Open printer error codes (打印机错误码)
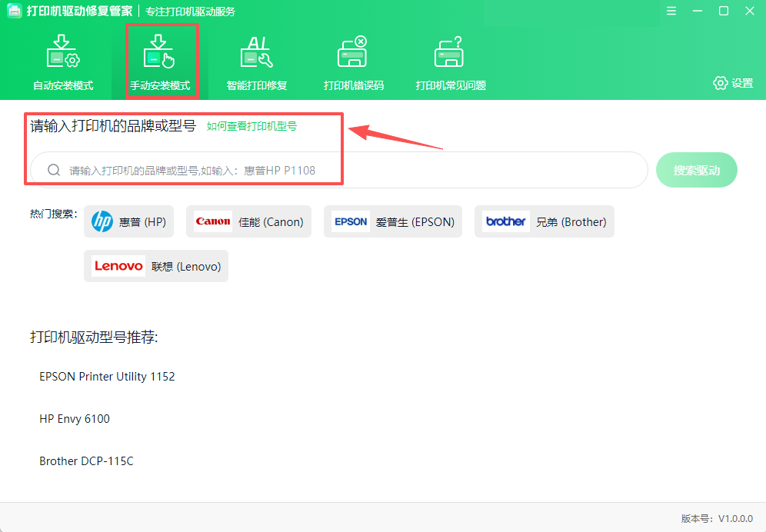766x532 pixels. tap(353, 62)
